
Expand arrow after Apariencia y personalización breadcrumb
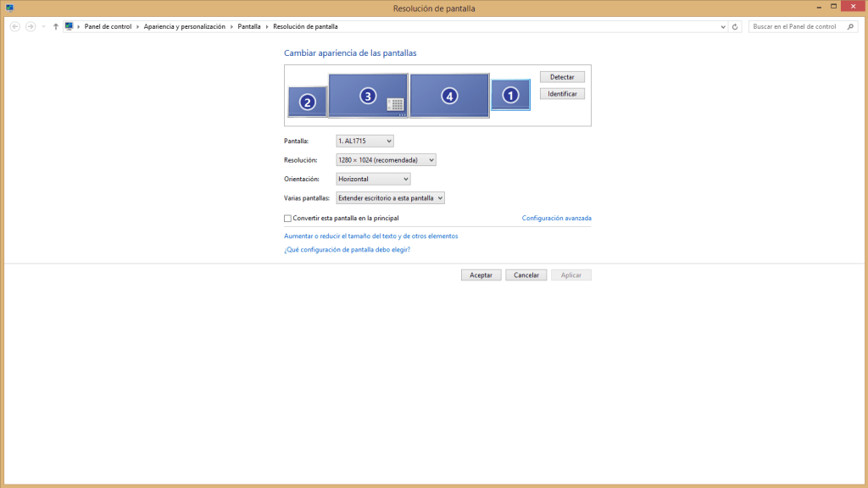[x=231, y=26]
